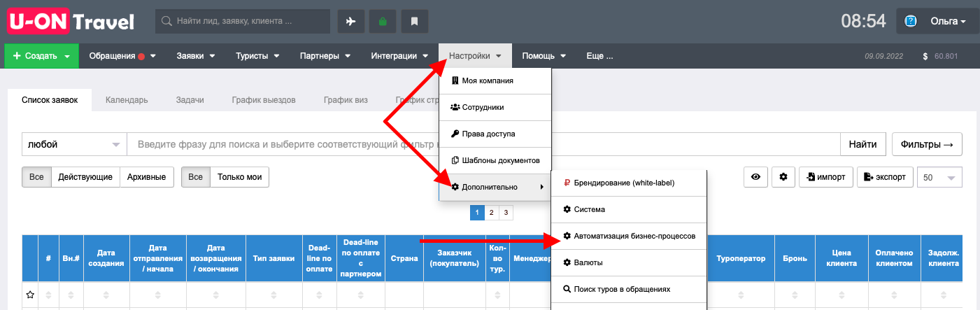Image resolution: width=980 pixels, height=310 pixels.
Task: Expand the green Создать dropdown
Action: click(42, 56)
